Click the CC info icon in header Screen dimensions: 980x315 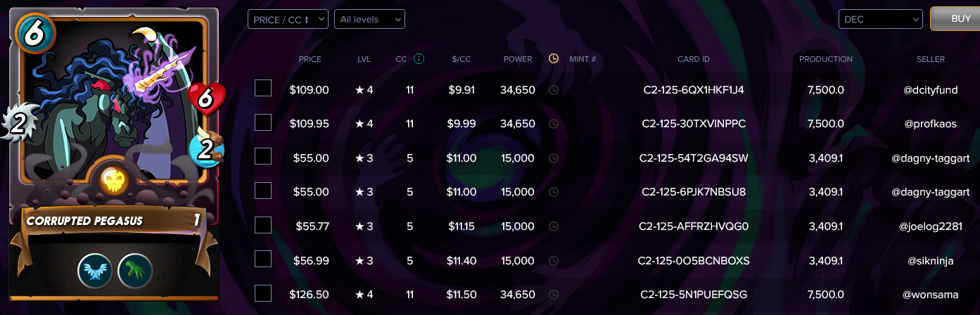tap(419, 59)
